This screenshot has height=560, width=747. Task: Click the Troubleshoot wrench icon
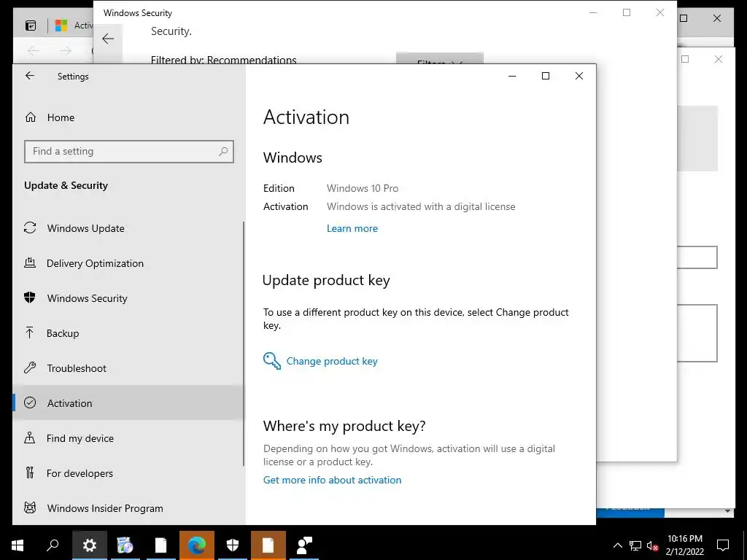pos(29,367)
